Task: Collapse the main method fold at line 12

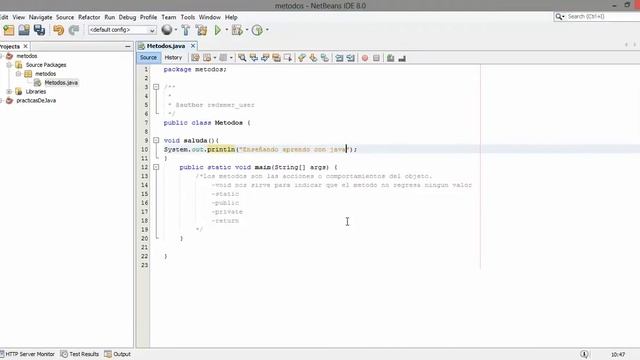Action: point(156,167)
